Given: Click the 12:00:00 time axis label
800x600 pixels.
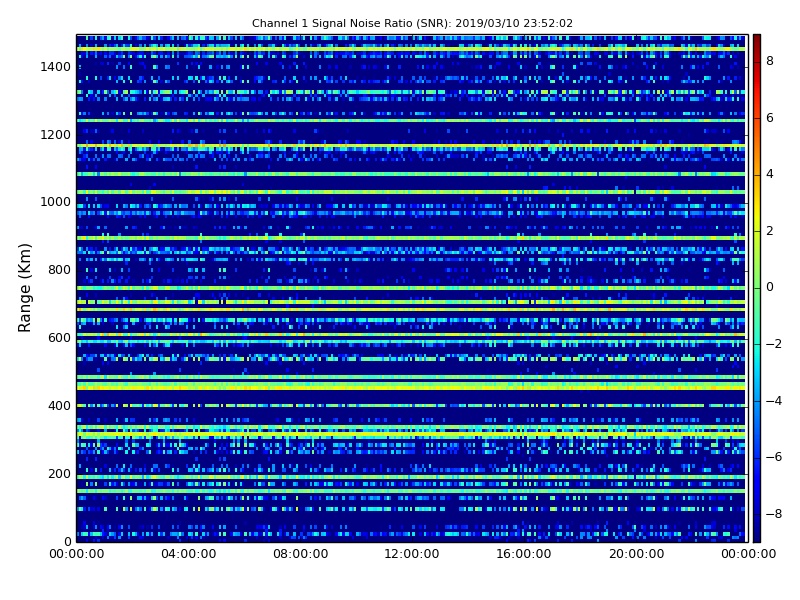Looking at the screenshot, I should pyautogui.click(x=412, y=554).
